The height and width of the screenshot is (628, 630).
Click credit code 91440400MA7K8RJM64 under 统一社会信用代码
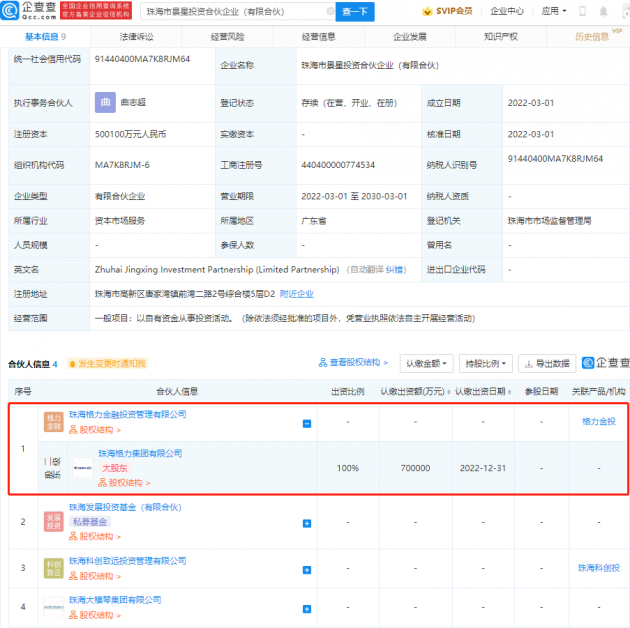coord(142,59)
